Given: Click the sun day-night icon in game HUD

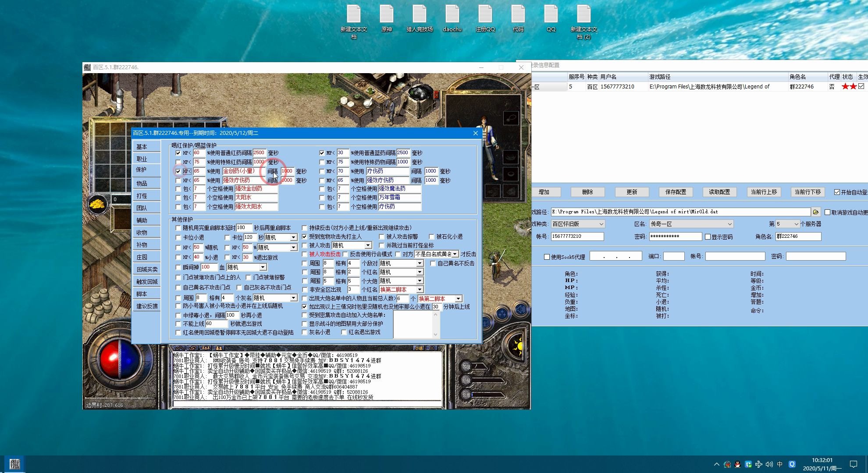Looking at the screenshot, I should coord(517,347).
